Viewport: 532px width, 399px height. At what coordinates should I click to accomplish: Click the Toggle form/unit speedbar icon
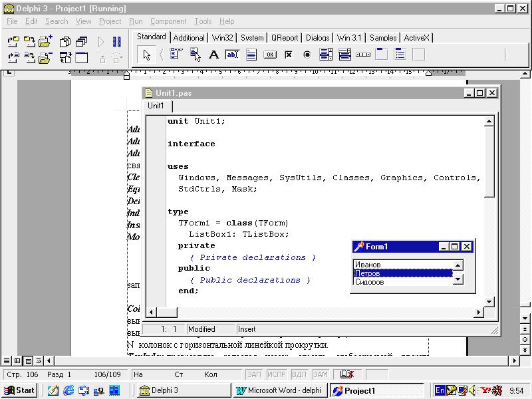[65, 58]
